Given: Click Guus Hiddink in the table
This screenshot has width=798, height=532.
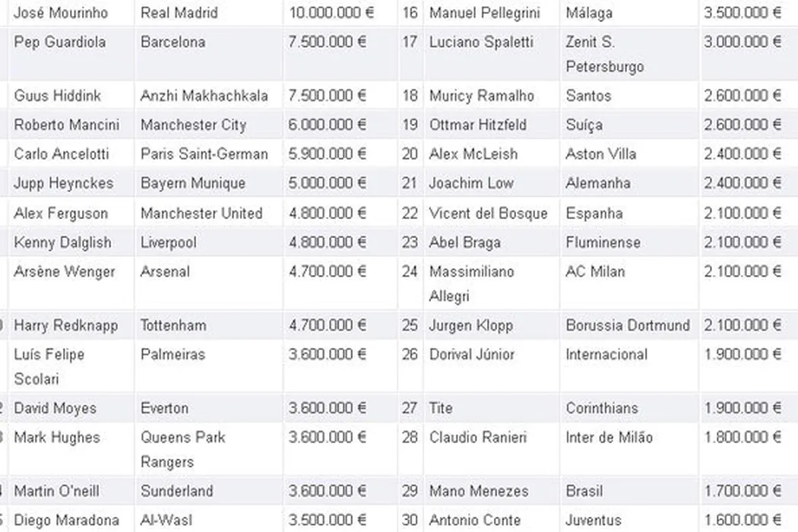Looking at the screenshot, I should (57, 96).
